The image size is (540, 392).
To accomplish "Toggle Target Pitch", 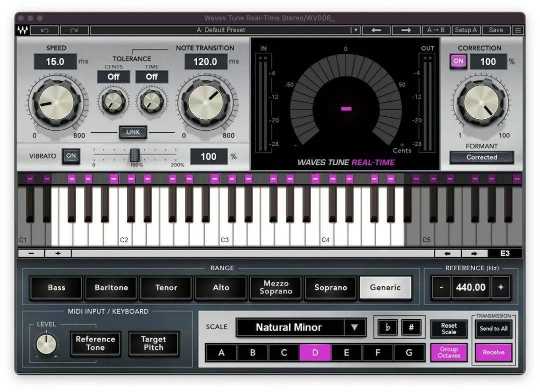I will pyautogui.click(x=153, y=343).
